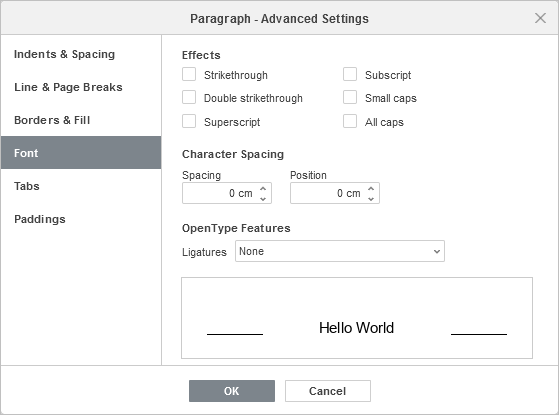Increase Spacing value with up arrow
This screenshot has width=559, height=415.
tap(263, 188)
